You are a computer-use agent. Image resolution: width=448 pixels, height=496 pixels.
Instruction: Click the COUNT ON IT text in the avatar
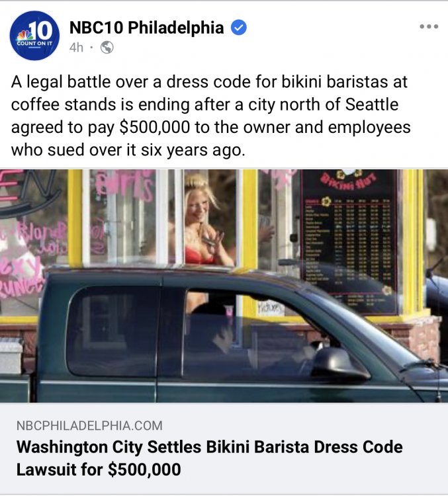[34, 43]
